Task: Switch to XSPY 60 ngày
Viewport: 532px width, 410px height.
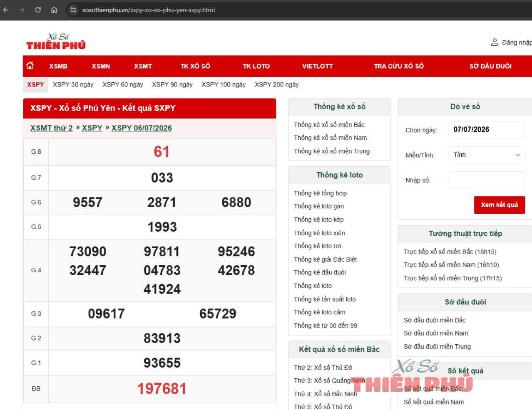Action: click(123, 84)
